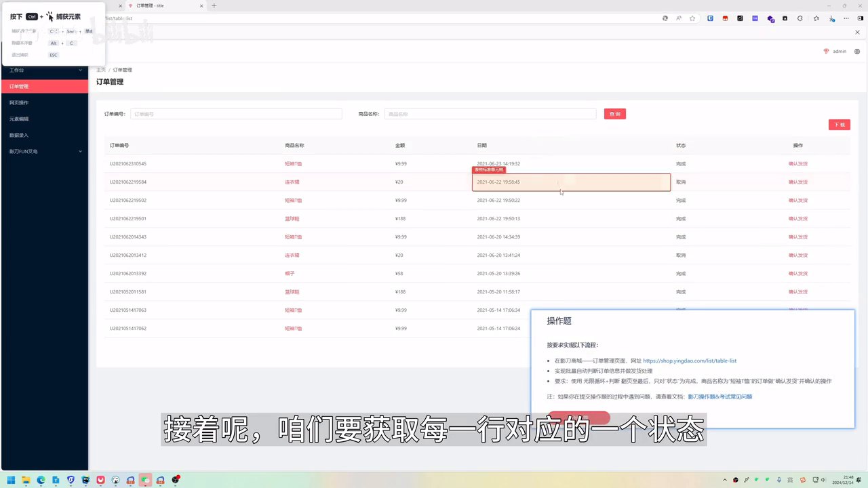Screen dimensions: 868x488
Task: Click 确认发货 for order U2021052011581
Action: pos(798,291)
